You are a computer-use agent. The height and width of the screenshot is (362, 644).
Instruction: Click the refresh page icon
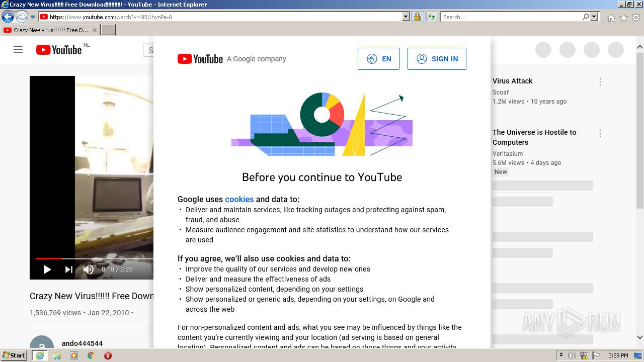pos(432,17)
